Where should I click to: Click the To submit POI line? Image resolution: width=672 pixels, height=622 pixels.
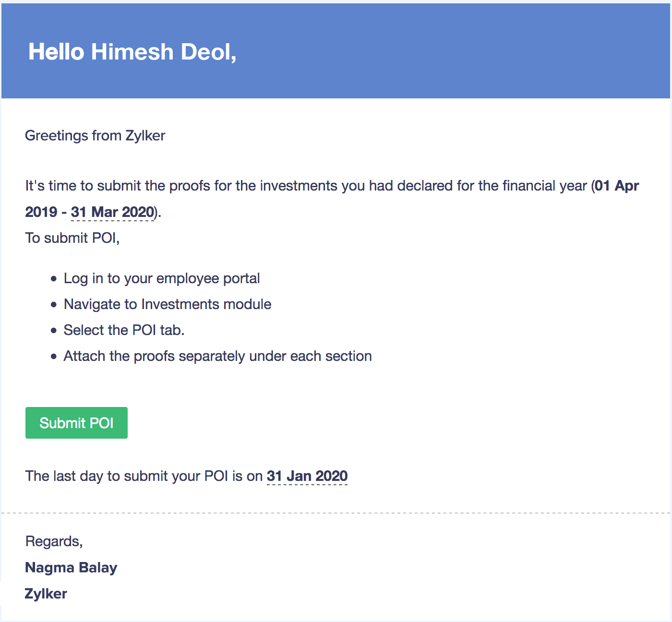pos(72,238)
